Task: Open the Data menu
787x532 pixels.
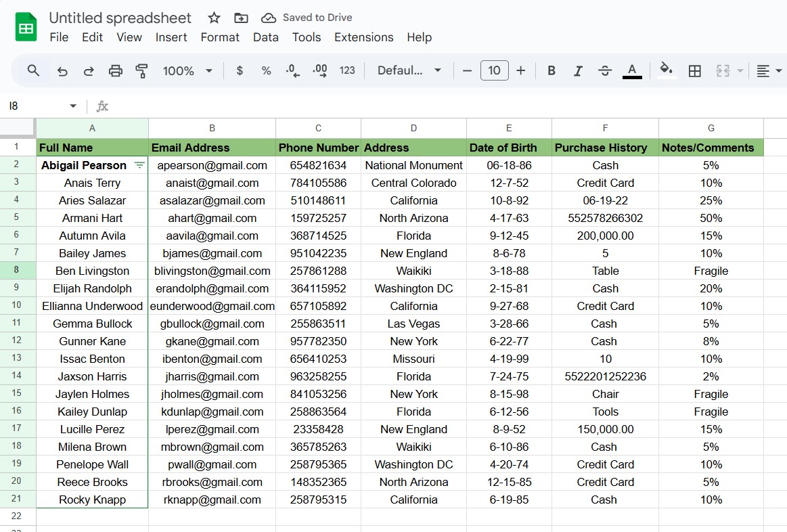Action: [265, 37]
